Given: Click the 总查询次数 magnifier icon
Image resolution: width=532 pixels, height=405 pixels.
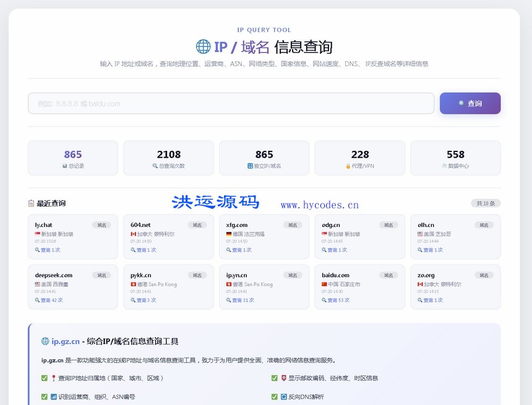Looking at the screenshot, I should (155, 166).
